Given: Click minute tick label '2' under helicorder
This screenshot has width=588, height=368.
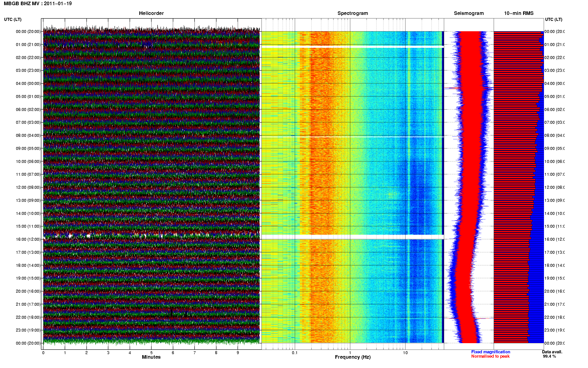Looking at the screenshot, I should click(87, 353).
